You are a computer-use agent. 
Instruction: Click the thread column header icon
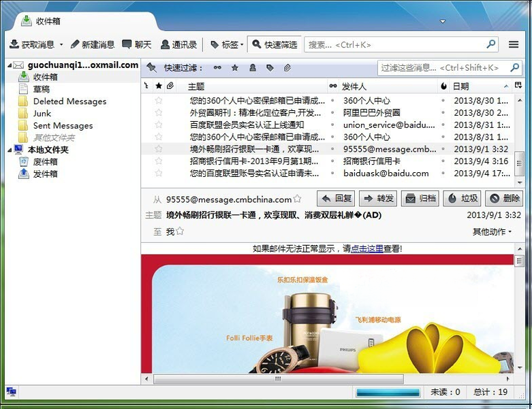pyautogui.click(x=146, y=86)
